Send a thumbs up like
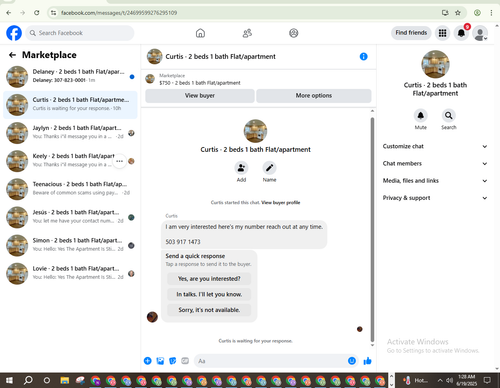Viewport: 500px width, 388px height. coord(367,361)
